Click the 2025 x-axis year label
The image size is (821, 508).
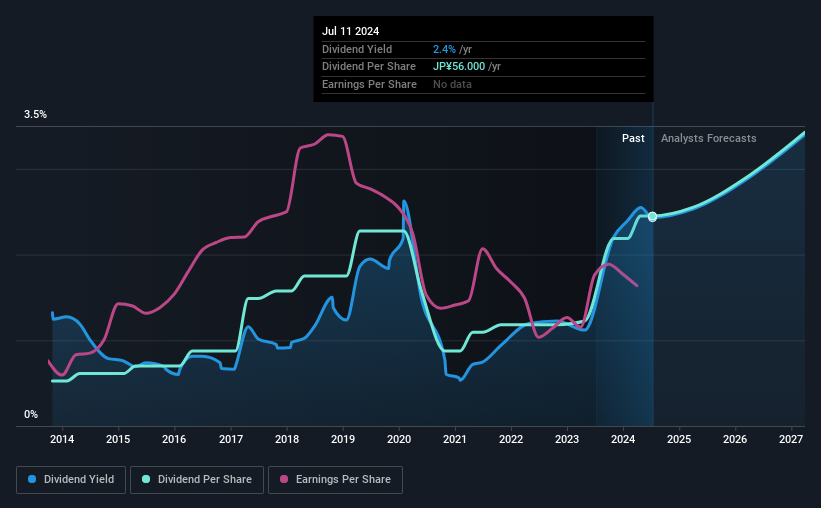679,439
